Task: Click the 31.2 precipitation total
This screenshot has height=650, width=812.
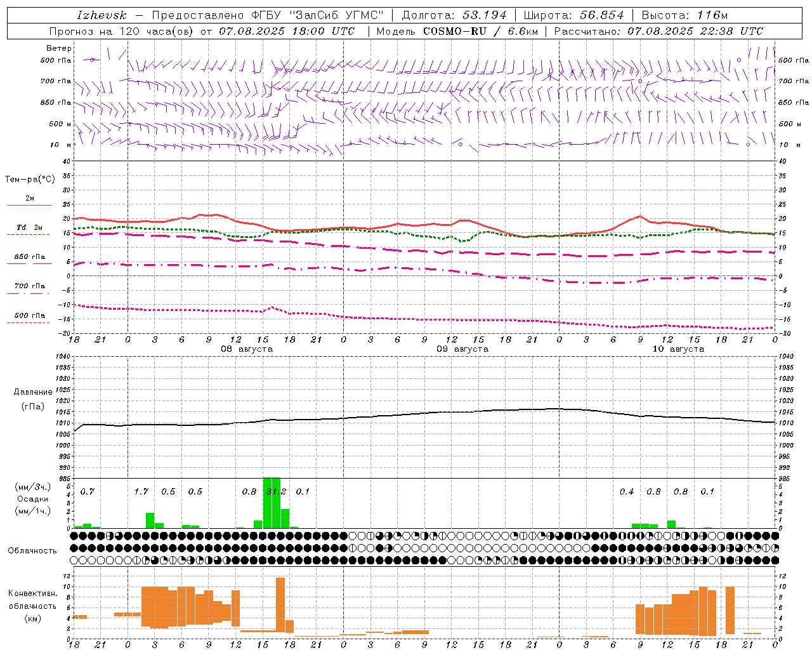Action: pyautogui.click(x=276, y=492)
